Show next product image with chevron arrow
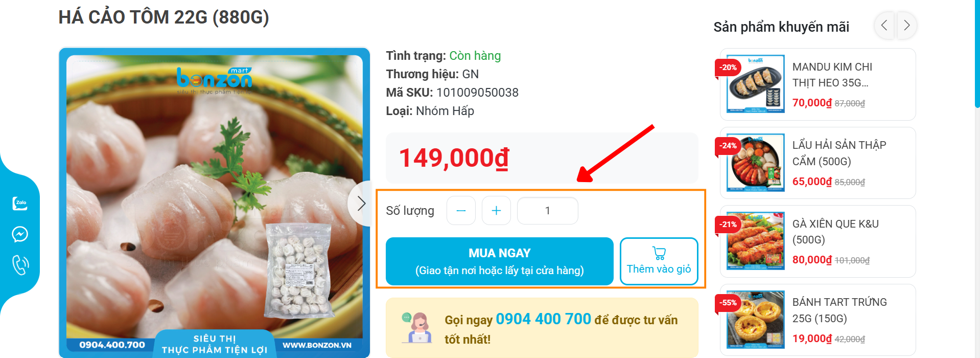Viewport: 980px width, 358px height. tap(361, 204)
